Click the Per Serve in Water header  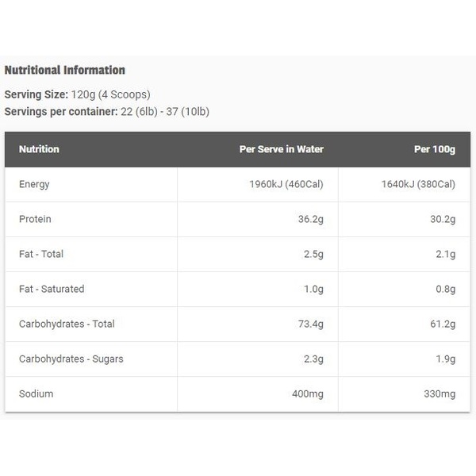282,149
